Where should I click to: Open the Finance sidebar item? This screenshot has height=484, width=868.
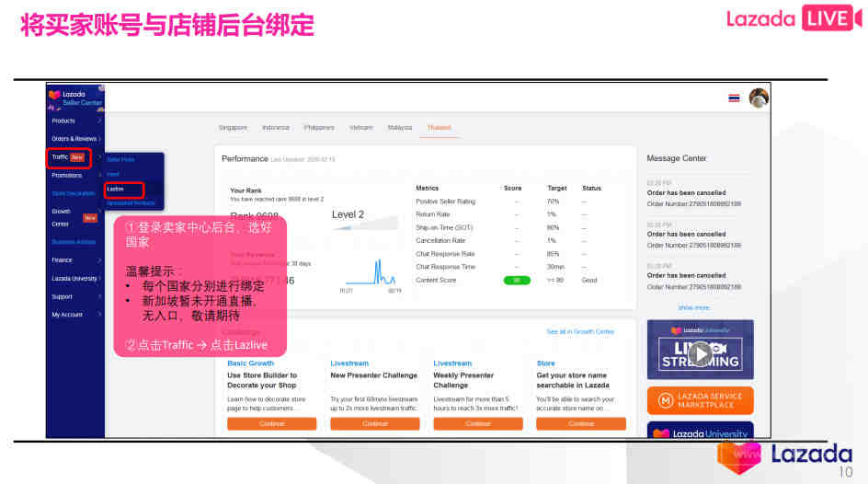click(62, 259)
